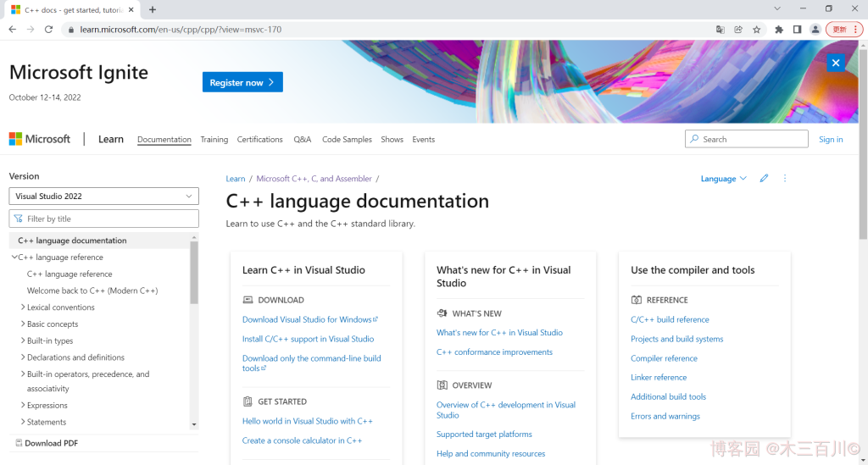Close the C++ docs browser tab
The width and height of the screenshot is (868, 465).
131,9
